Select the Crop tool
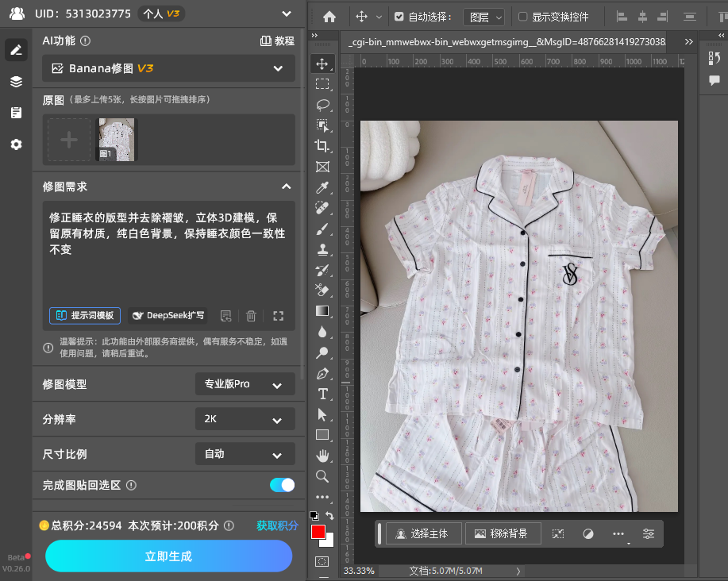Viewport: 728px width, 581px height. 322,146
